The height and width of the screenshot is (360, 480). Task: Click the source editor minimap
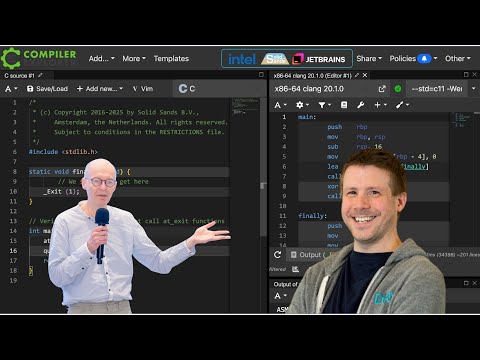tap(246, 107)
